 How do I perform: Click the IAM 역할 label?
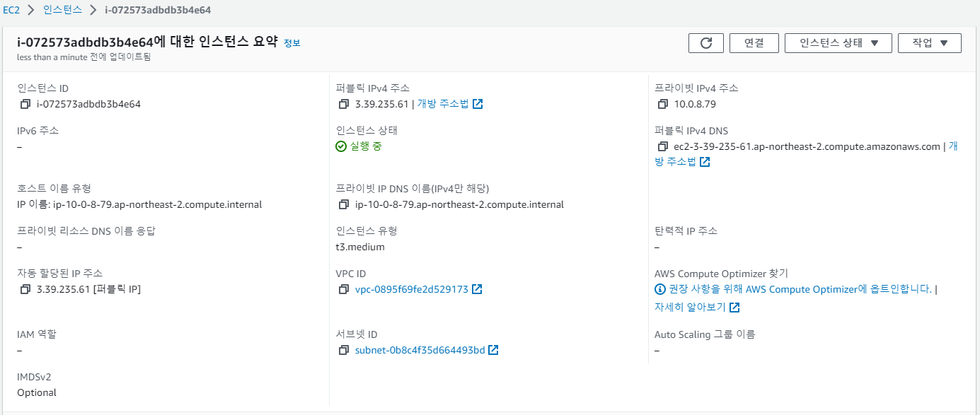[37, 334]
